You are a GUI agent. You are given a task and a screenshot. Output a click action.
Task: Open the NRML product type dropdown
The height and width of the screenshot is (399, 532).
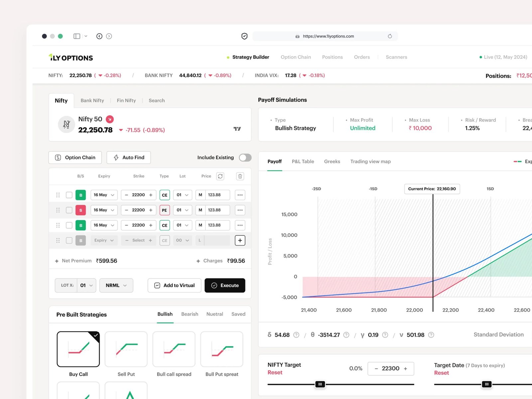click(x=116, y=285)
